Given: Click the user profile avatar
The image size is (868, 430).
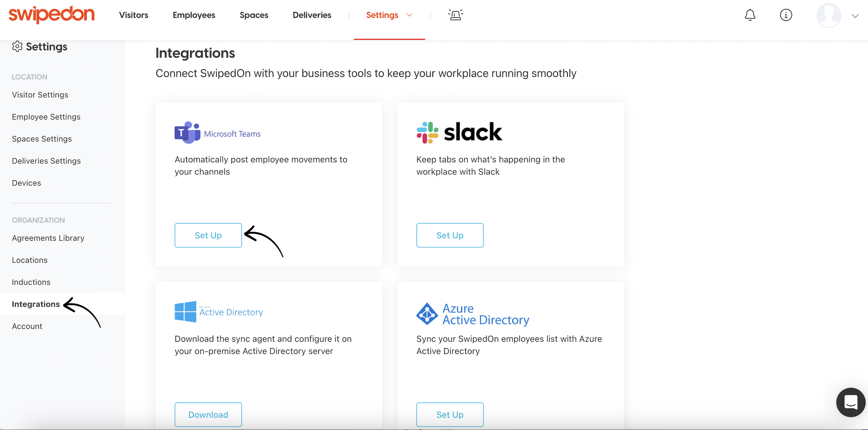Looking at the screenshot, I should (828, 15).
